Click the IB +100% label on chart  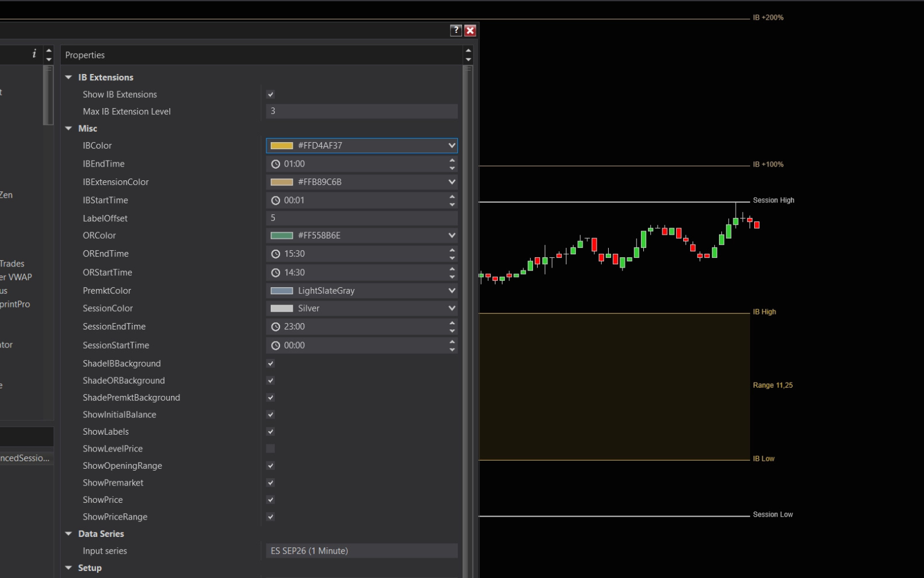(768, 165)
